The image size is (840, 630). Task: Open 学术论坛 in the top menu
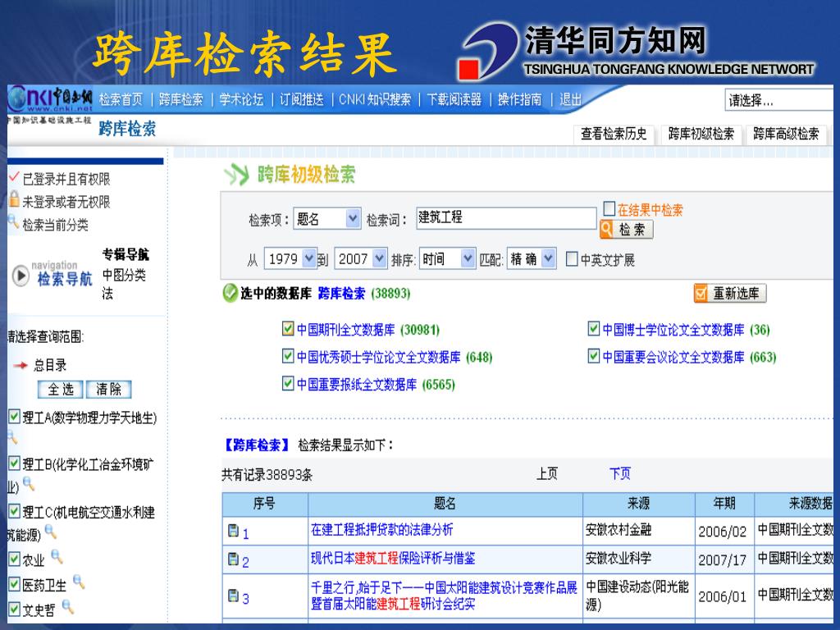pos(241,99)
